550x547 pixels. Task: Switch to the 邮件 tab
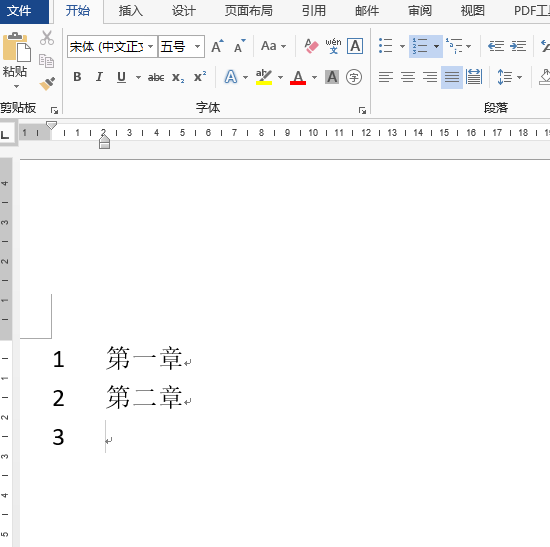click(367, 11)
